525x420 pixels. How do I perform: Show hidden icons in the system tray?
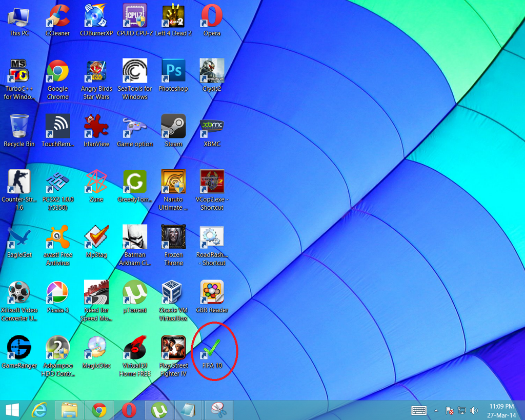[x=436, y=410]
